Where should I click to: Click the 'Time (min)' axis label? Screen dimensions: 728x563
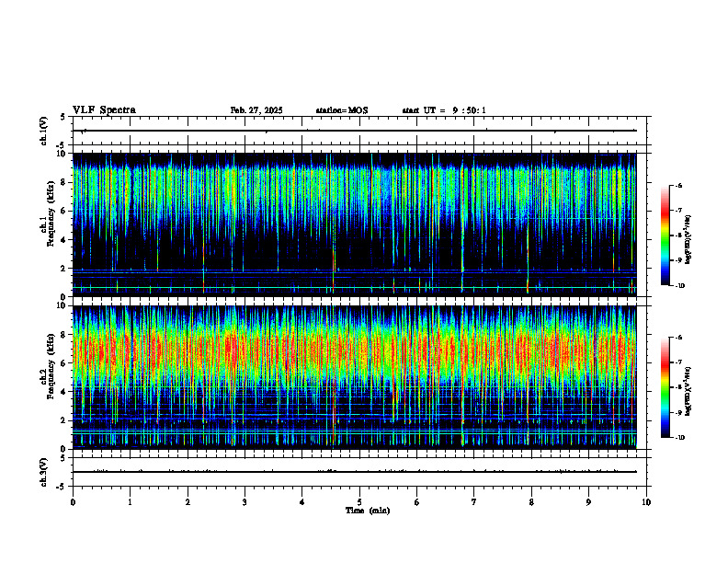[x=368, y=511]
